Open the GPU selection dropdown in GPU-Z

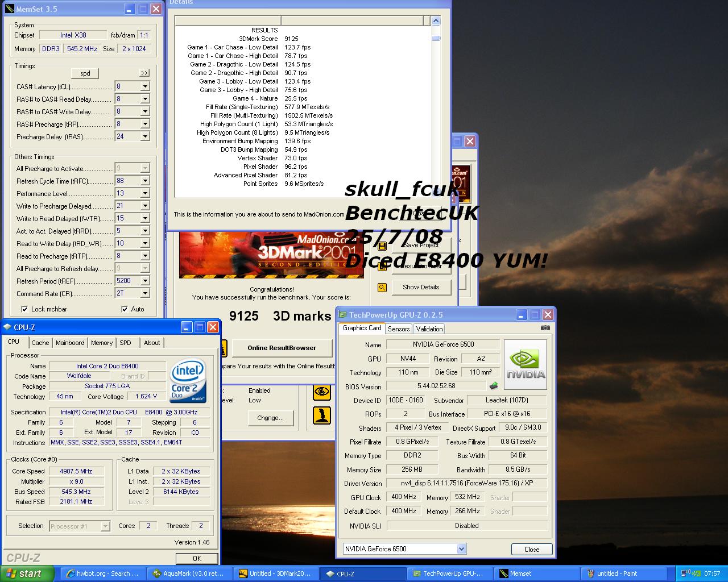461,549
